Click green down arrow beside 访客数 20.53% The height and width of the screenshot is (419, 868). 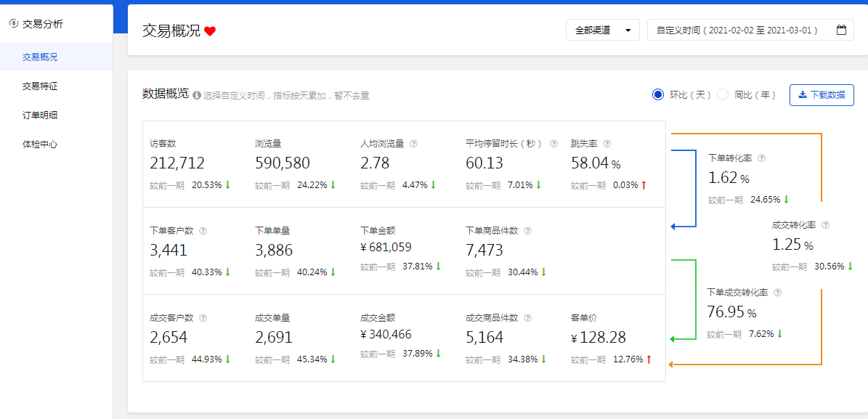tap(227, 185)
